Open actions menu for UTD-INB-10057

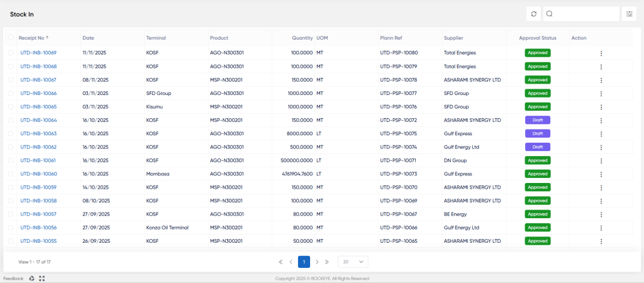(x=601, y=214)
